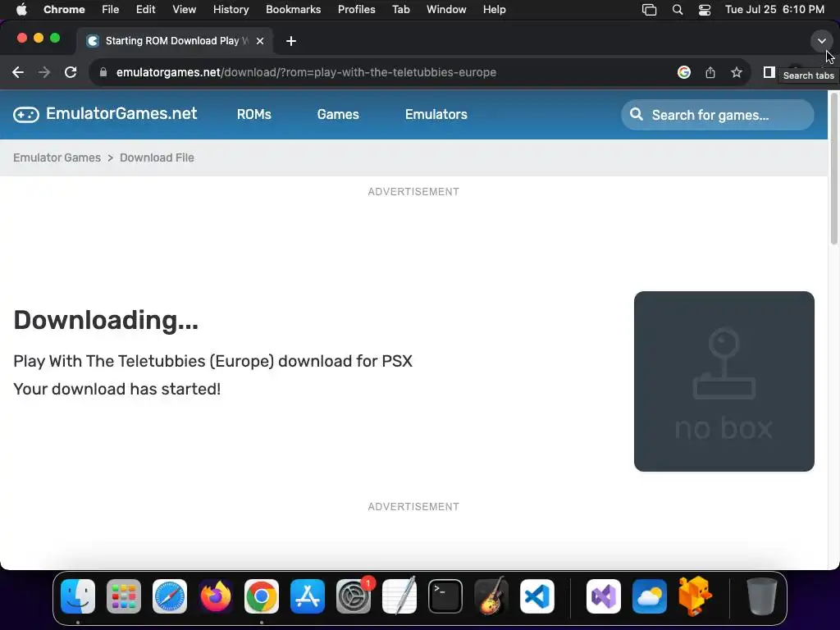The width and height of the screenshot is (840, 630).
Task: Open the App Store from the dock
Action: tap(308, 596)
